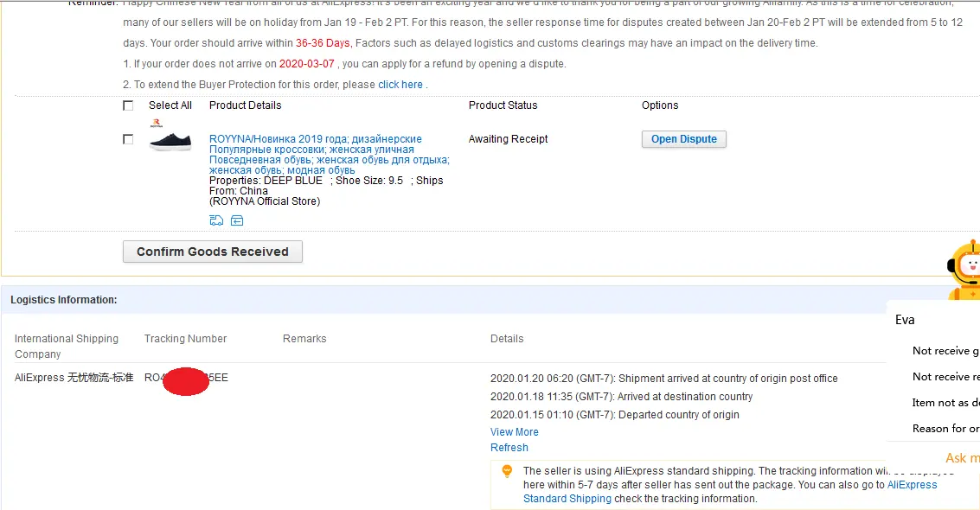Tick the Select All checkbox
Image resolution: width=980 pixels, height=510 pixels.
[x=128, y=105]
